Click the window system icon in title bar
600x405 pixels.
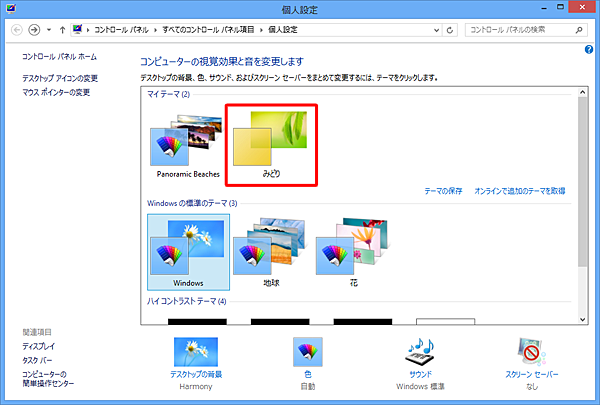pos(11,8)
